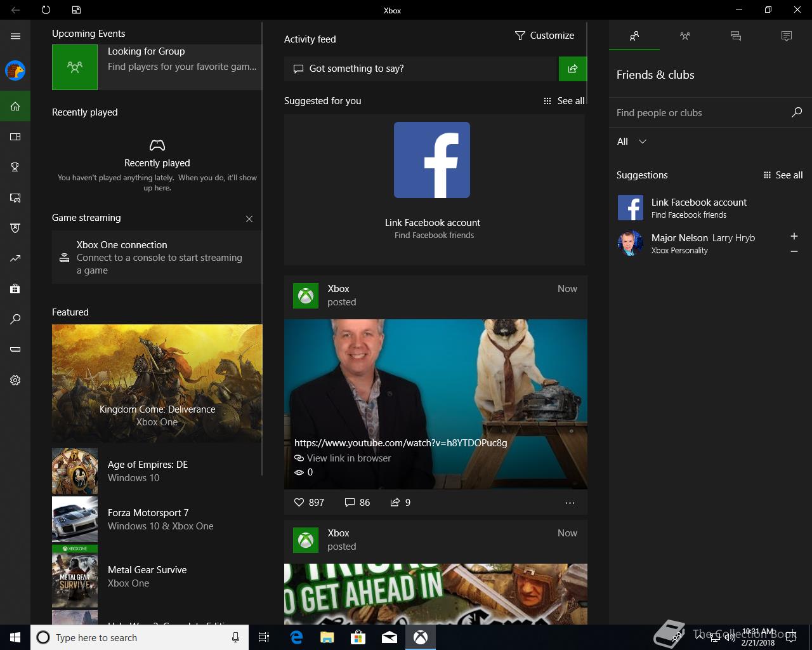The width and height of the screenshot is (812, 650).
Task: Click the Got something to say field
Action: point(420,69)
